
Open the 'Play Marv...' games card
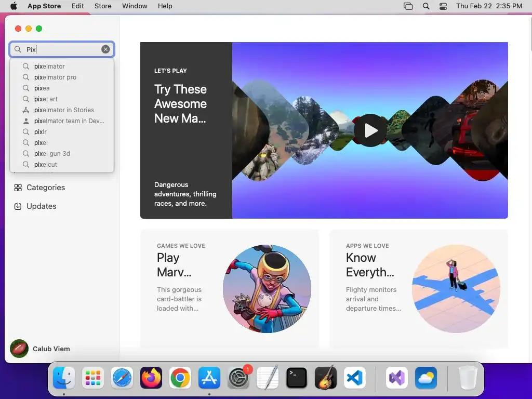pyautogui.click(x=229, y=289)
